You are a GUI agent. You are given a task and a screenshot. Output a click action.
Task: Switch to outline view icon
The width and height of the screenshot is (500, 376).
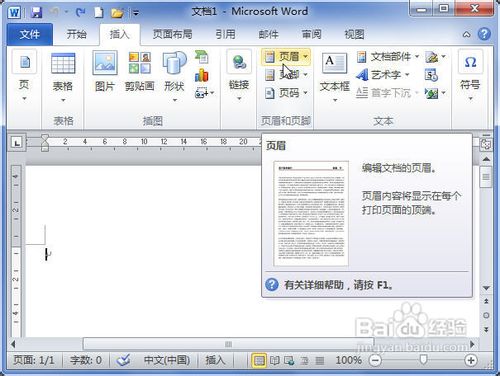click(x=304, y=360)
